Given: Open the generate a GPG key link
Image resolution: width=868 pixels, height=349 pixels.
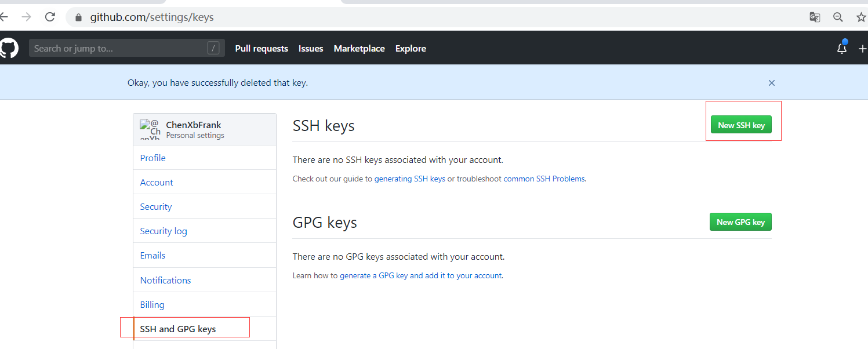Looking at the screenshot, I should click(421, 275).
